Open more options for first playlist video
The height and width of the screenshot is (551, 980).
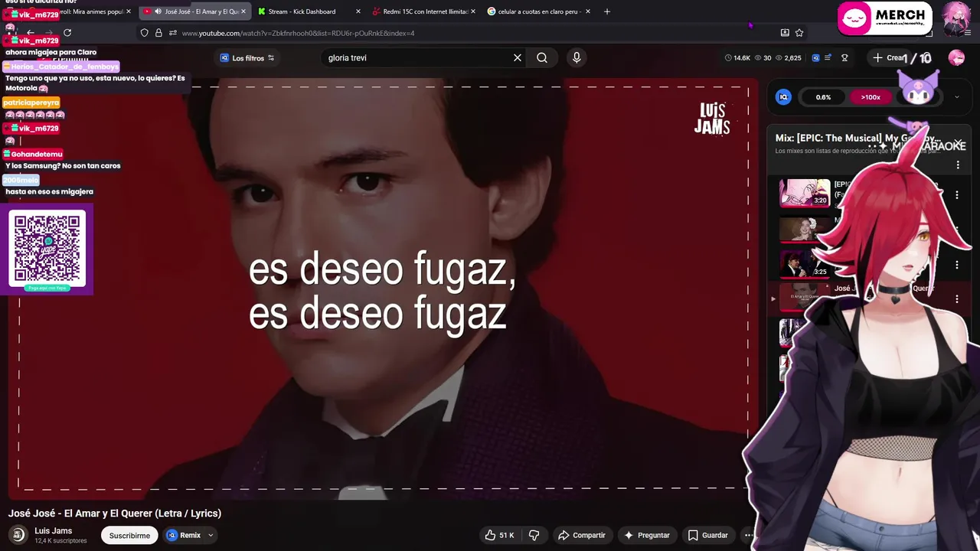[957, 194]
